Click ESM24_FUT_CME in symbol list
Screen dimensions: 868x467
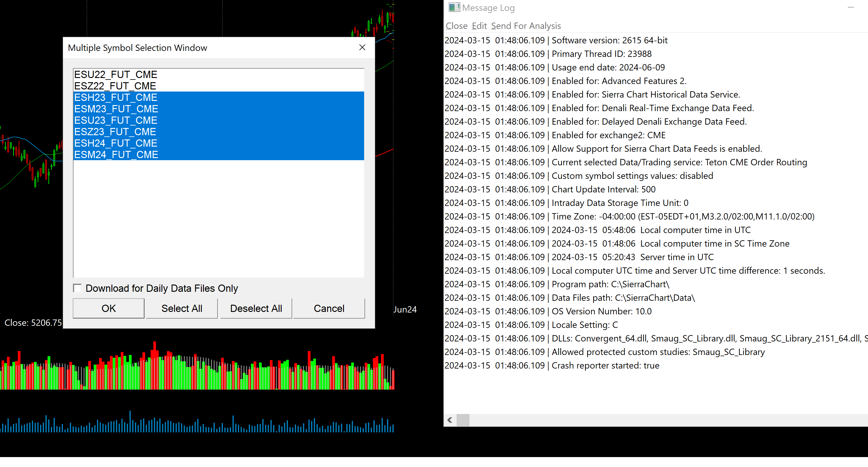click(x=116, y=155)
